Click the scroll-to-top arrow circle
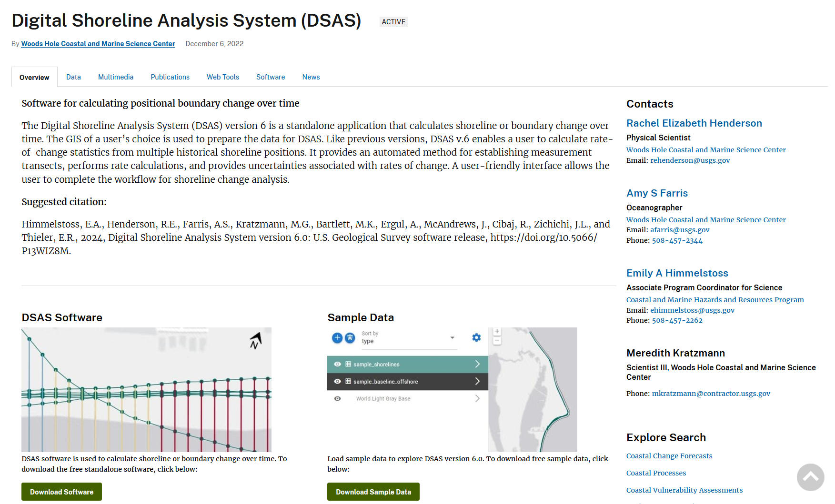 click(810, 477)
